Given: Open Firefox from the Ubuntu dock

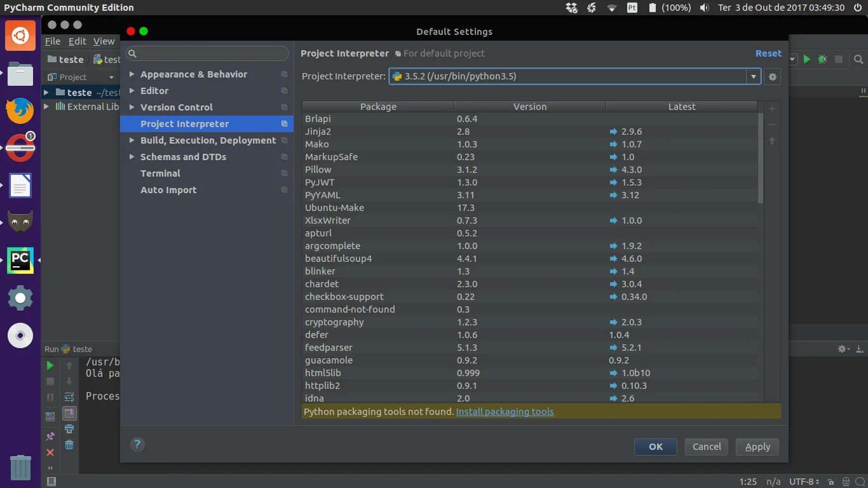Looking at the screenshot, I should 20,111.
